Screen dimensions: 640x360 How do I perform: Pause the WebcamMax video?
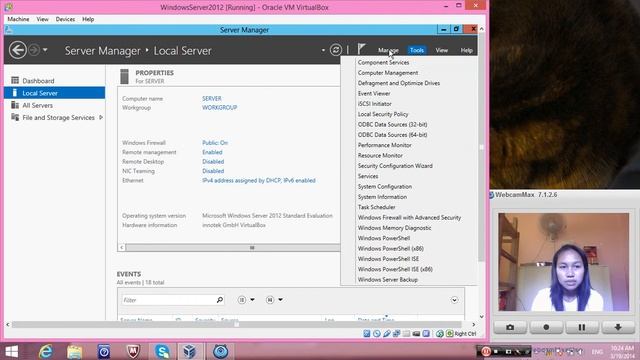tap(582, 327)
